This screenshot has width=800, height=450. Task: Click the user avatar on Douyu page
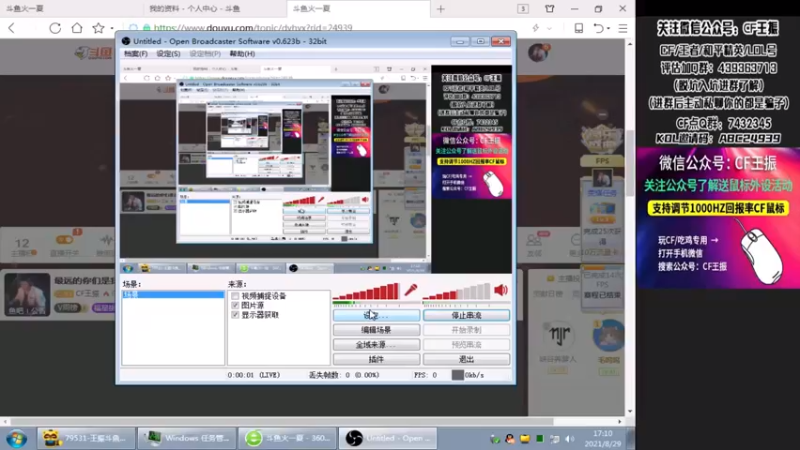[x=538, y=53]
